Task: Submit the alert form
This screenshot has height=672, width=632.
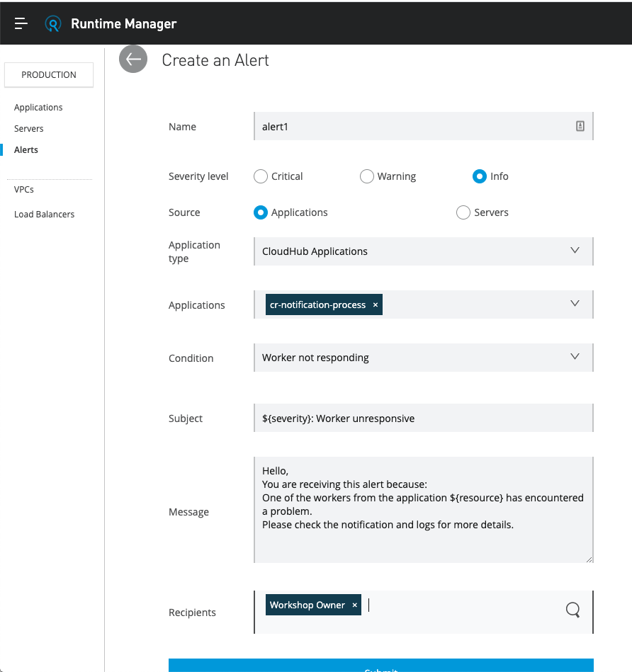Action: [x=380, y=666]
